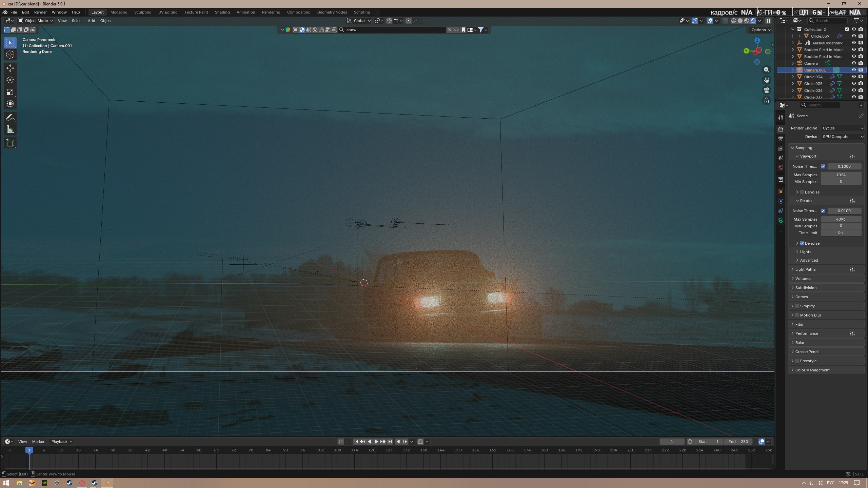Screen dimensions: 868x488
Task: Click the render Max Samples 4096 field
Action: point(841,219)
